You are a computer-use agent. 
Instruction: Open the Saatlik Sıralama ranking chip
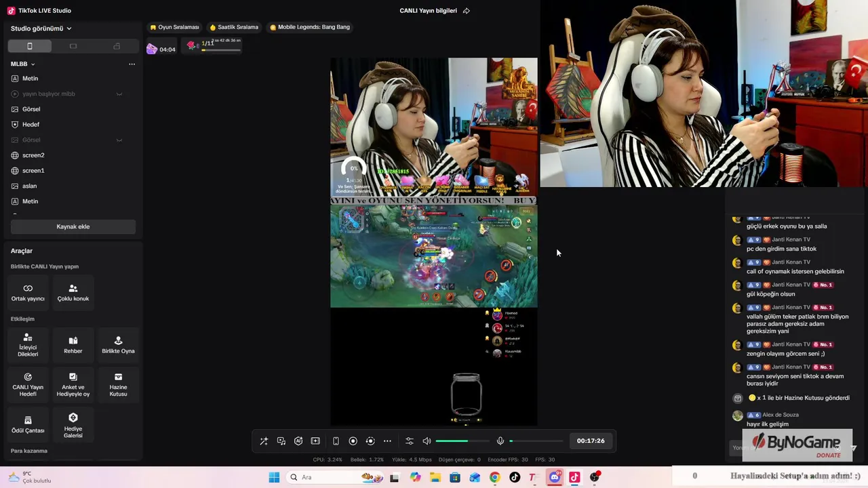(x=234, y=27)
